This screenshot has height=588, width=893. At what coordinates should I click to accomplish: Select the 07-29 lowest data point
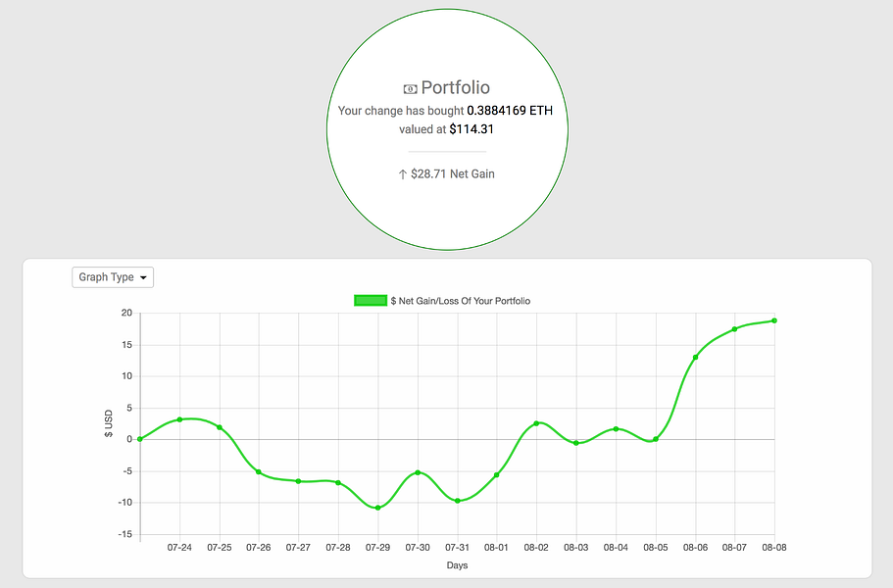pos(378,508)
